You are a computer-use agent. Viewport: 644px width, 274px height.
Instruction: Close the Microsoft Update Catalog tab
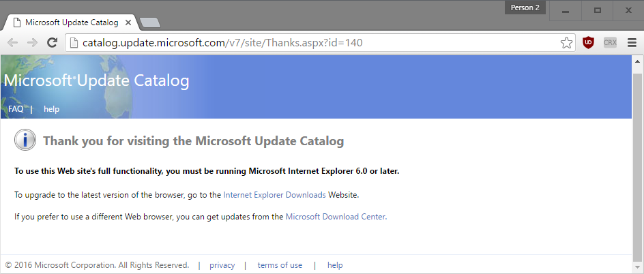[128, 22]
